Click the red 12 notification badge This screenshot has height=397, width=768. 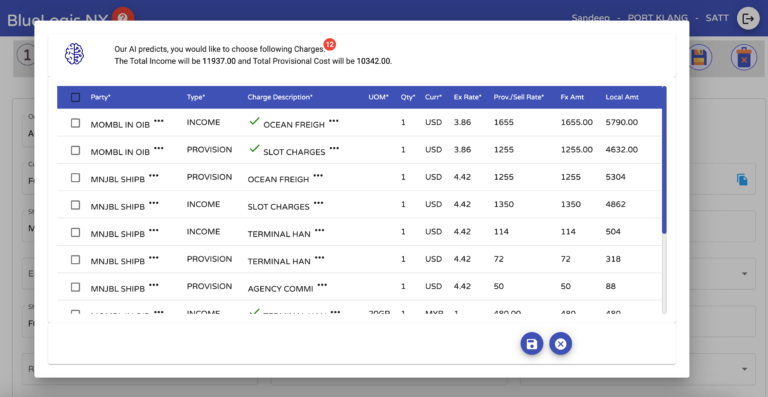(330, 45)
